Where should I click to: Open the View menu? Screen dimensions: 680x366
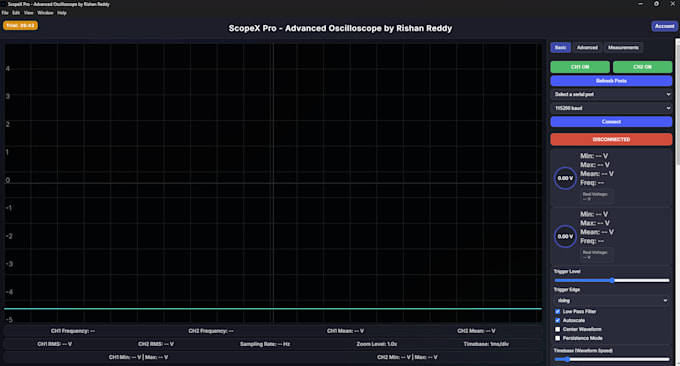tap(29, 13)
